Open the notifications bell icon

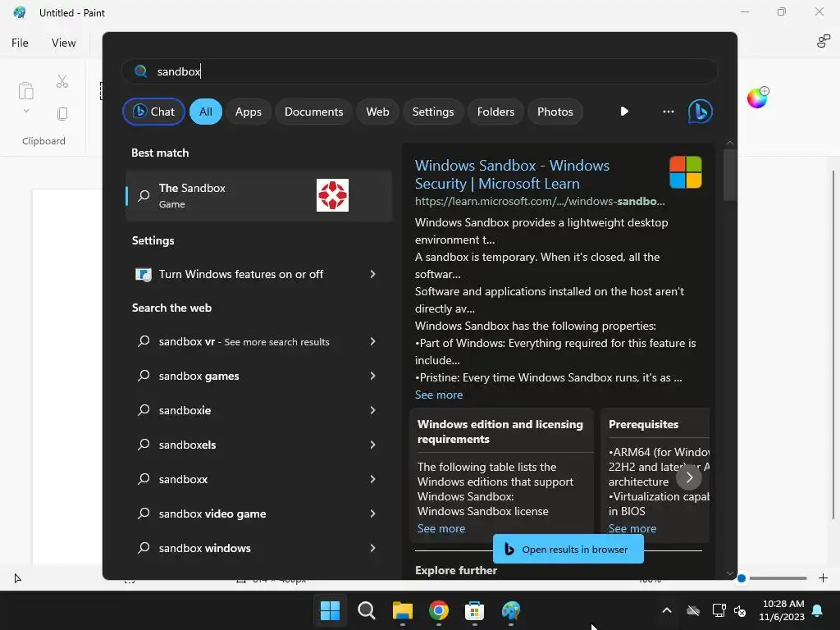[818, 610]
